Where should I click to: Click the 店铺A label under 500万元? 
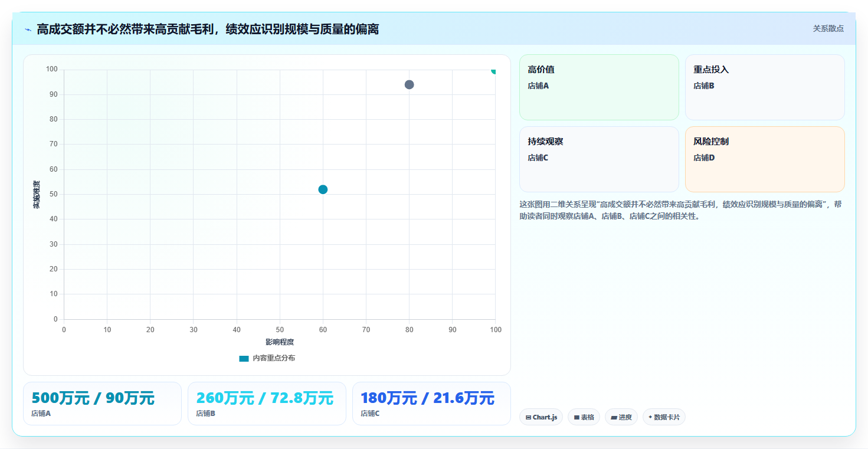click(x=41, y=414)
